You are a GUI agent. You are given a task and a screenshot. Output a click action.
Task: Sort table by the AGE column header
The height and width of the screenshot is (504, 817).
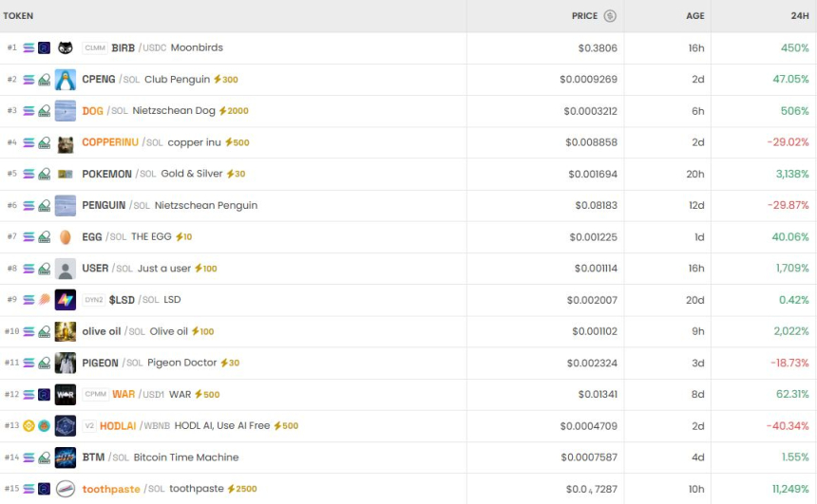pos(695,16)
